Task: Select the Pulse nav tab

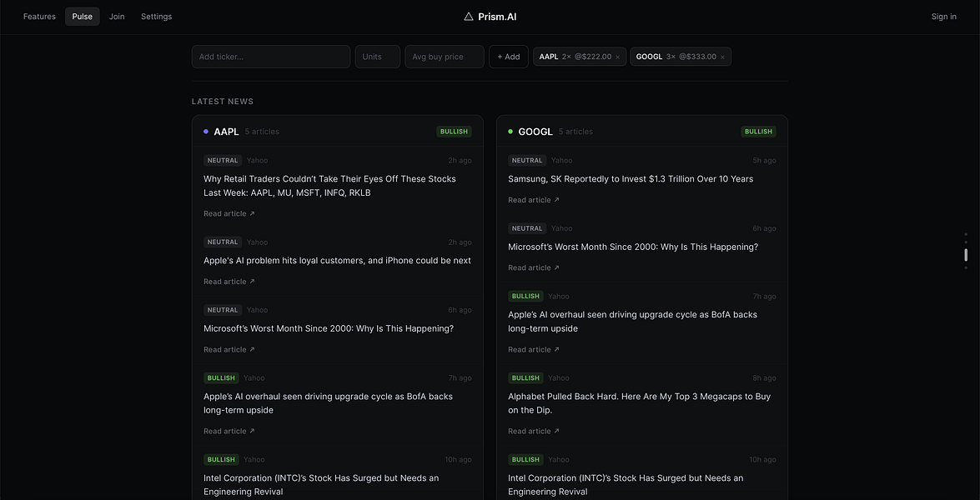Action: (x=83, y=17)
